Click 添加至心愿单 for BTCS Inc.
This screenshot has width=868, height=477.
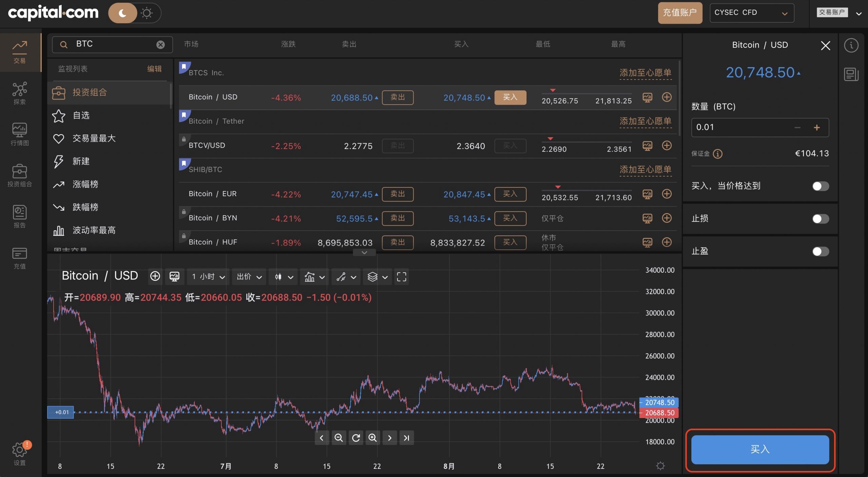646,73
